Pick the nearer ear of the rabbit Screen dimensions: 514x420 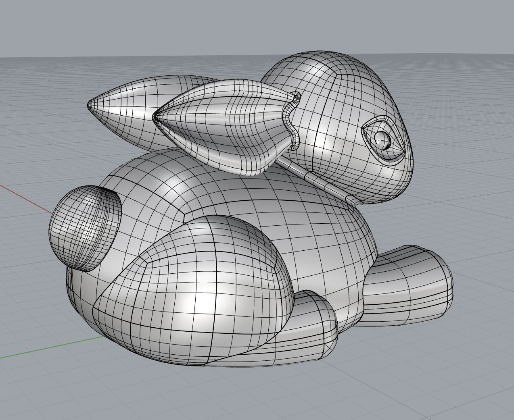(x=226, y=127)
